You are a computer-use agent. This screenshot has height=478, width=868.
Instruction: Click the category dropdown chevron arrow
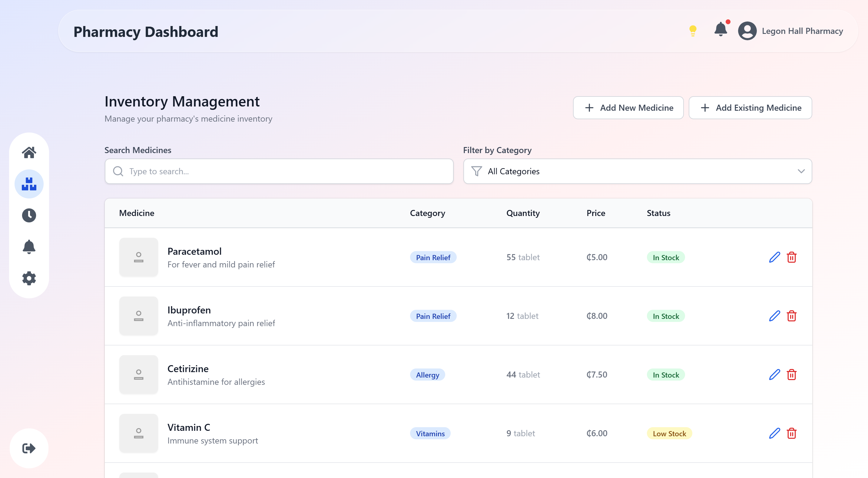801,171
